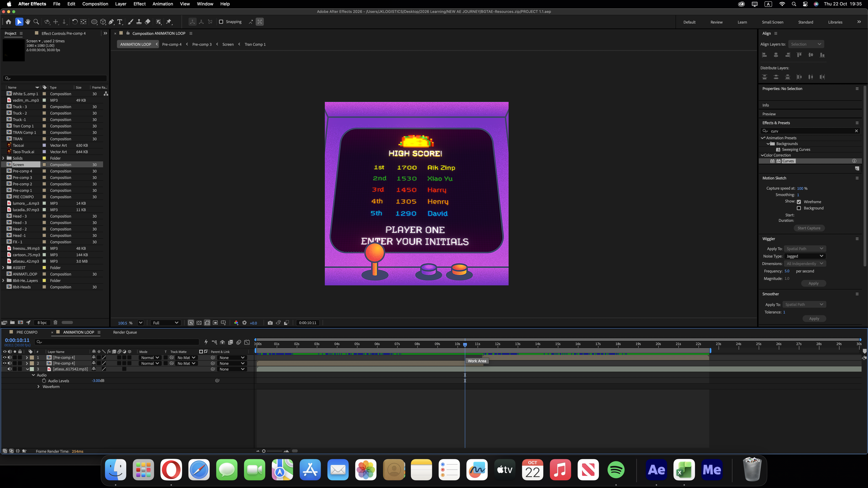Open the Spotify app in the Dock
The image size is (868, 488).
[x=616, y=470]
